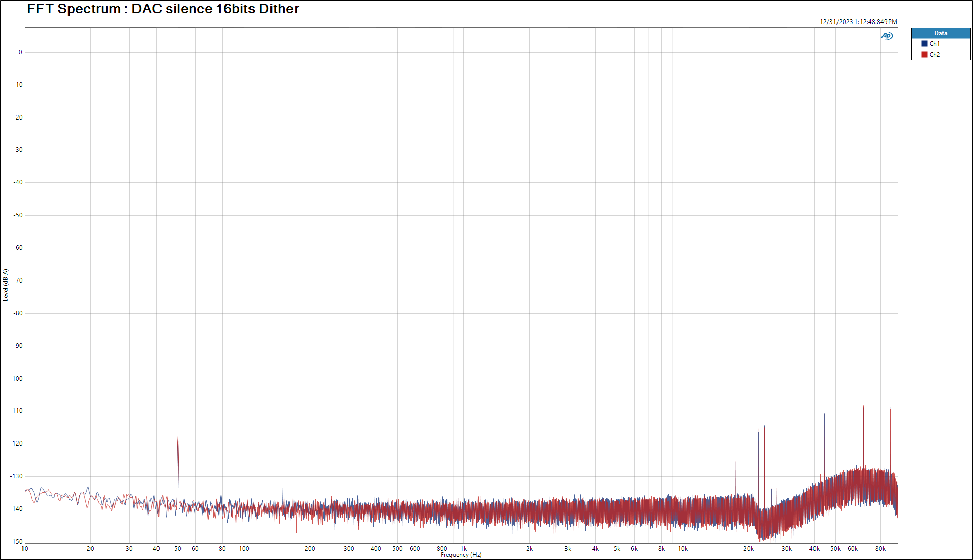Click the blue spike beyond 80k
973x560 pixels.
coord(890,409)
